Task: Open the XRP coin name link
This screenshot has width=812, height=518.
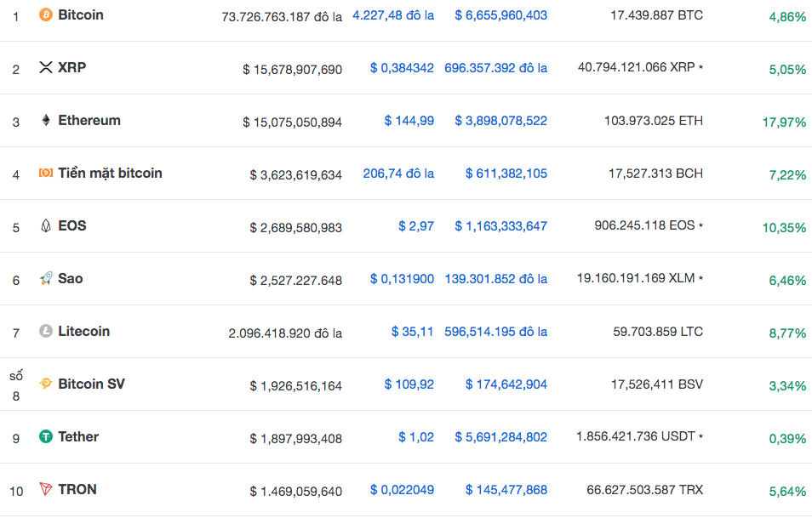Action: (72, 68)
